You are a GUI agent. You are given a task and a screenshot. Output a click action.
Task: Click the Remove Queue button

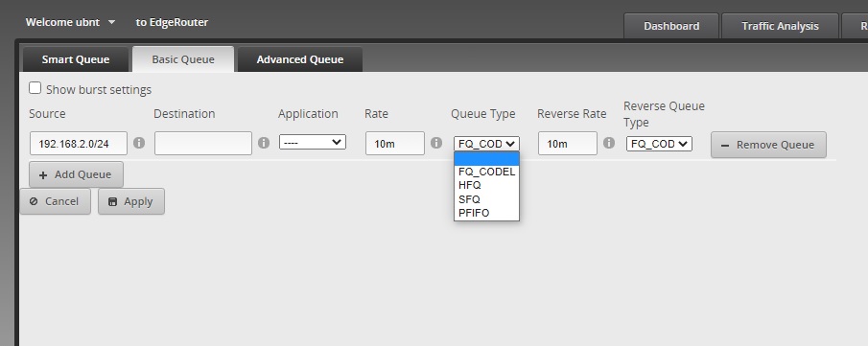pyautogui.click(x=768, y=145)
